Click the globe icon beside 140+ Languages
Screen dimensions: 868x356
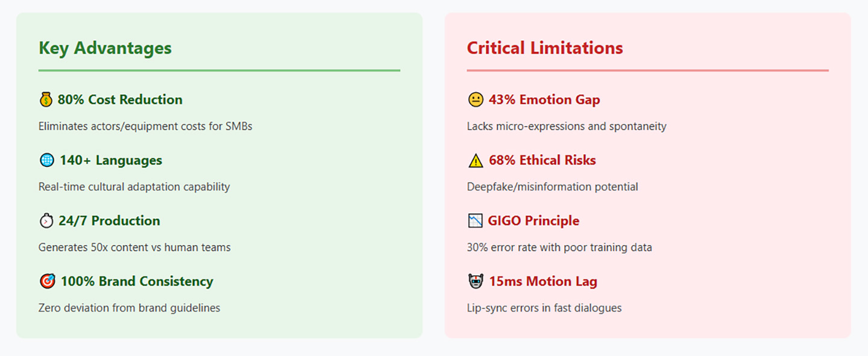tap(46, 160)
